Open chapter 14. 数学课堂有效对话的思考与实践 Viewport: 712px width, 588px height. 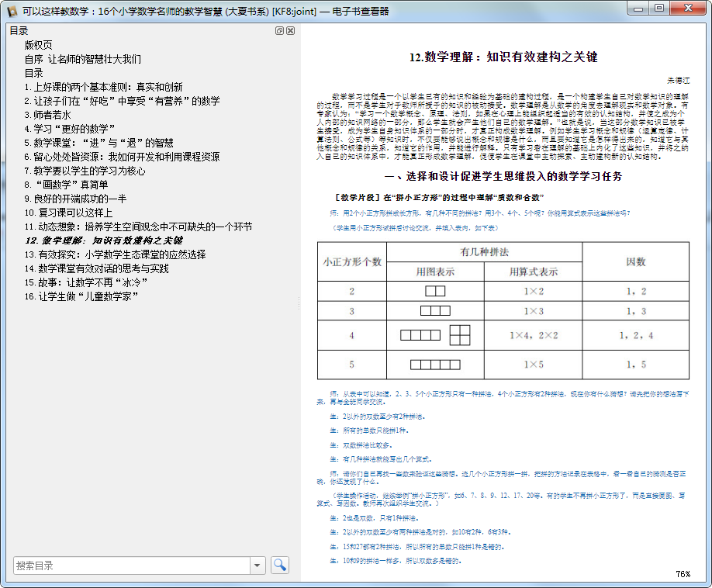[97, 269]
